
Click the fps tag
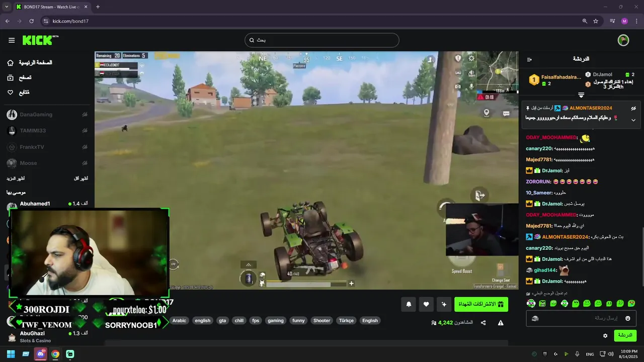[x=256, y=321]
